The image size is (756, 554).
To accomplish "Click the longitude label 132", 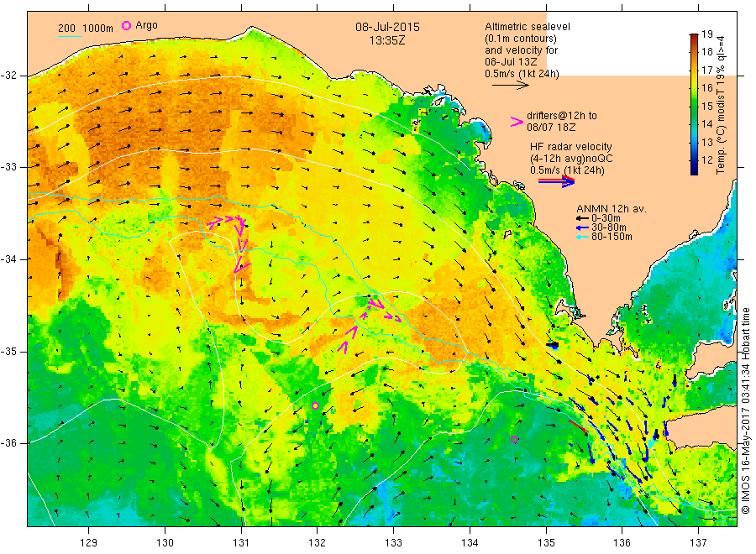I will 318,543.
